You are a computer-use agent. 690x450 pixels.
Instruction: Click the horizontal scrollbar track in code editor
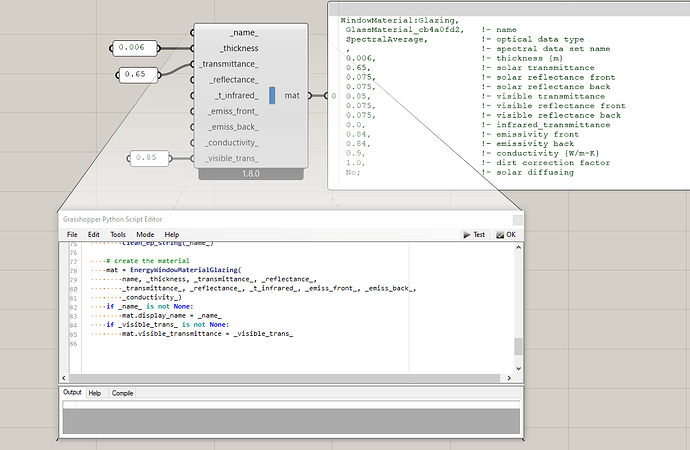coord(284,378)
